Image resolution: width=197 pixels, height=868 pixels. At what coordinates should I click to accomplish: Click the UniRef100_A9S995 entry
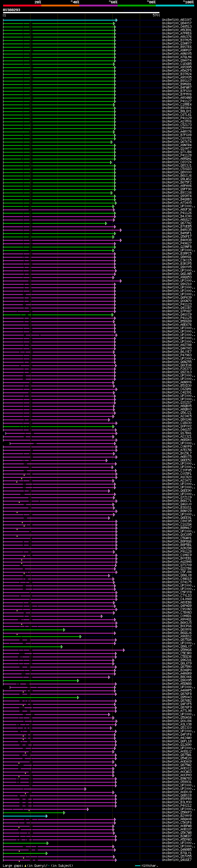(x=177, y=67)
